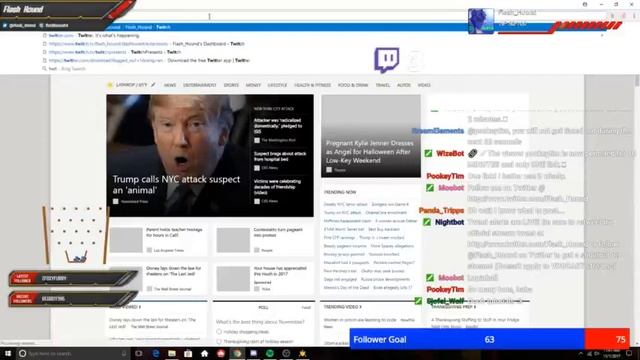Open the Action Center notifications icon

click(629, 353)
